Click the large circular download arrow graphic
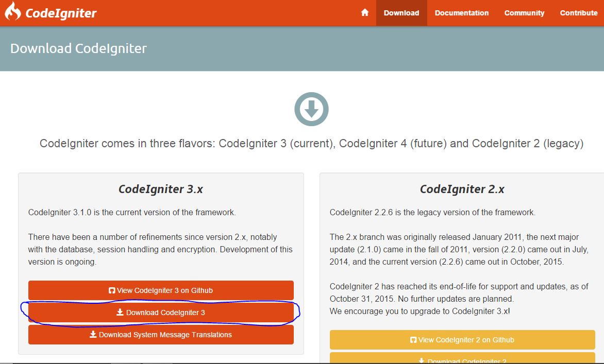The image size is (604, 364). pyautogui.click(x=311, y=109)
